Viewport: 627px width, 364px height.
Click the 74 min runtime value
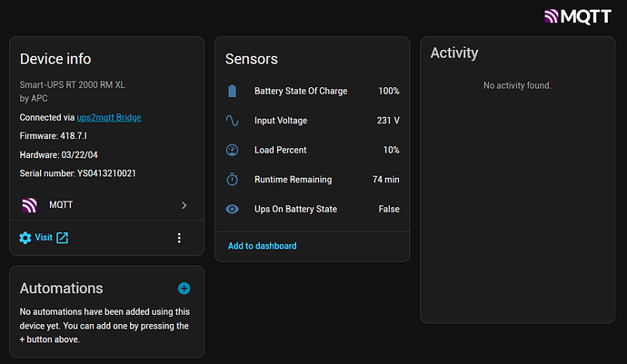click(386, 180)
